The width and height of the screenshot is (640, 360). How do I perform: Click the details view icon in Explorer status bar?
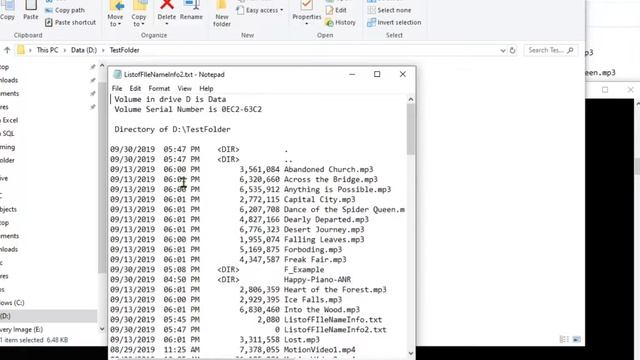(564, 339)
